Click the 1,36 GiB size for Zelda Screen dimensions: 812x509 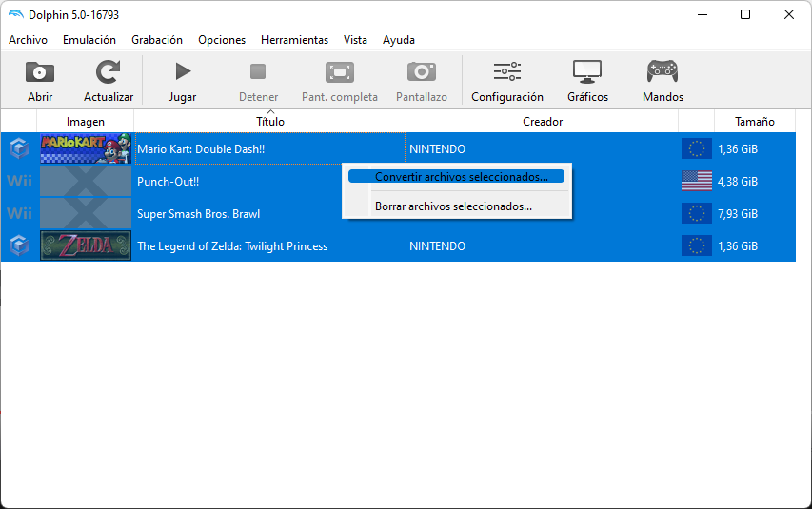tap(738, 246)
